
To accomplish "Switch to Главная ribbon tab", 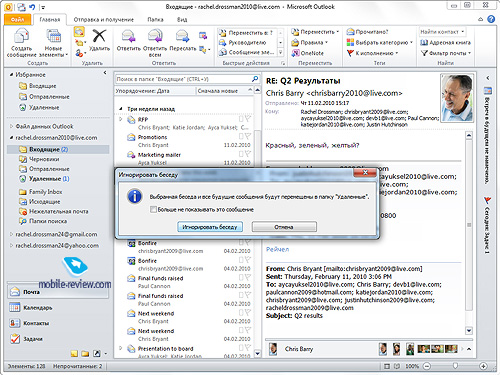I will tap(50, 20).
